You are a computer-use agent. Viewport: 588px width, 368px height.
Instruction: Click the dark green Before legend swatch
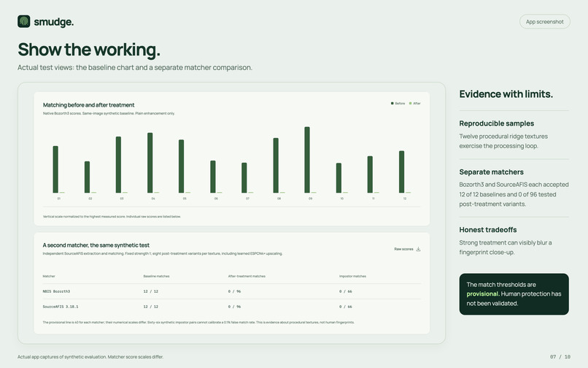point(392,103)
